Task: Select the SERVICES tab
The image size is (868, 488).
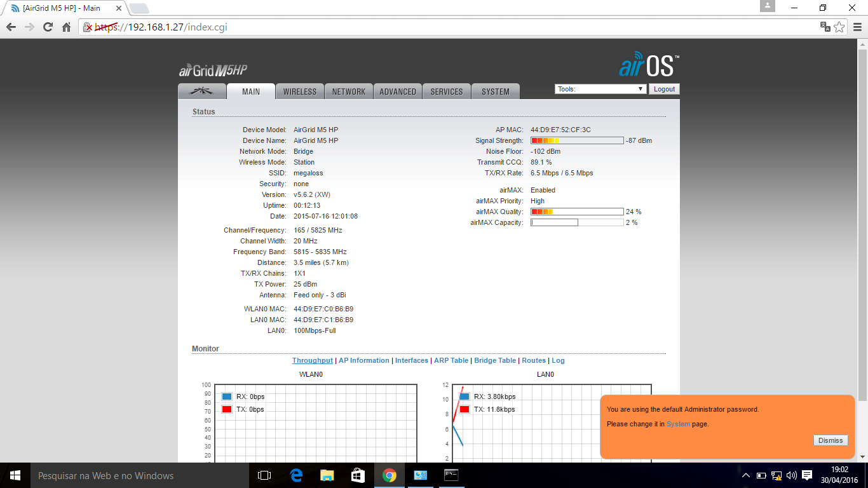Action: pyautogui.click(x=447, y=91)
